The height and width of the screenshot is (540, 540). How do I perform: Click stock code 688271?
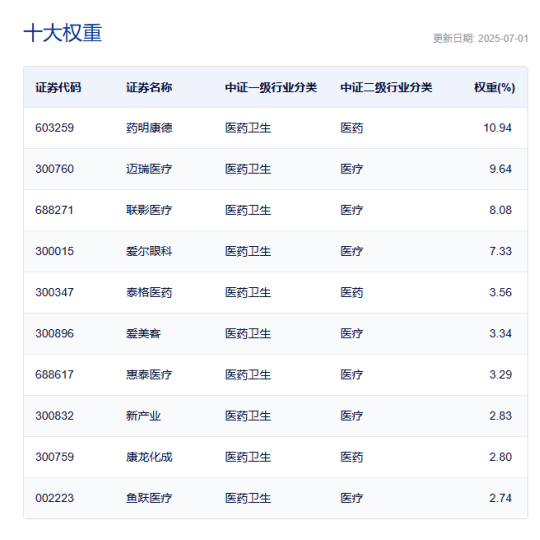[54, 210]
